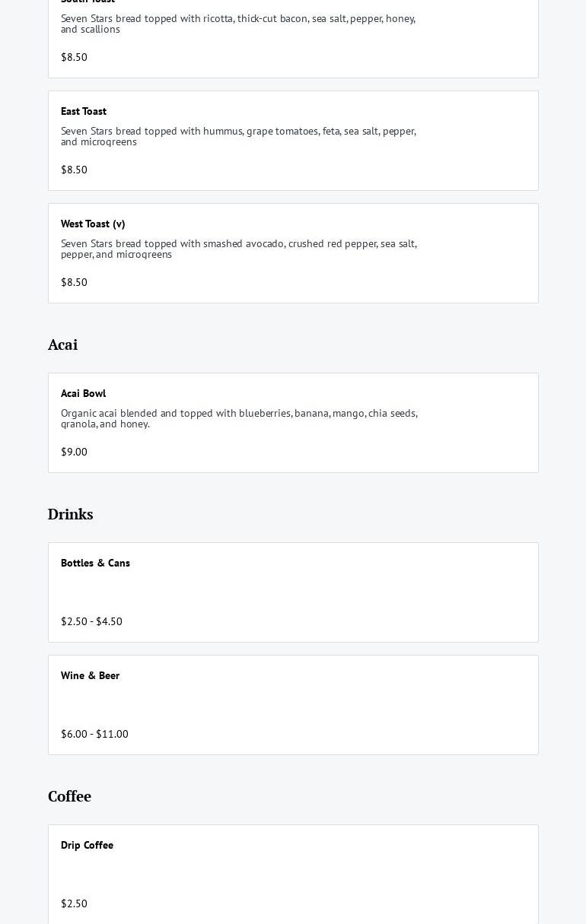Click the Acai Bowl $9.00 price
The image size is (586, 924).
[x=74, y=452]
